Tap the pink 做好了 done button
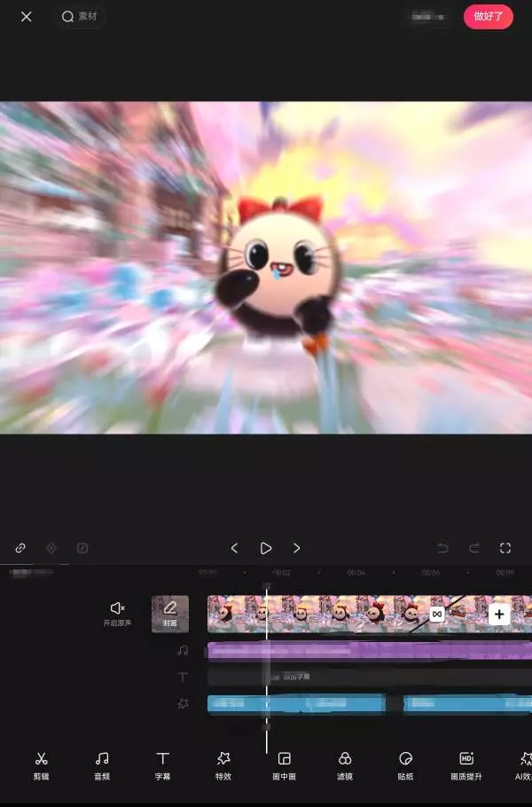Image resolution: width=532 pixels, height=807 pixels. click(x=488, y=17)
